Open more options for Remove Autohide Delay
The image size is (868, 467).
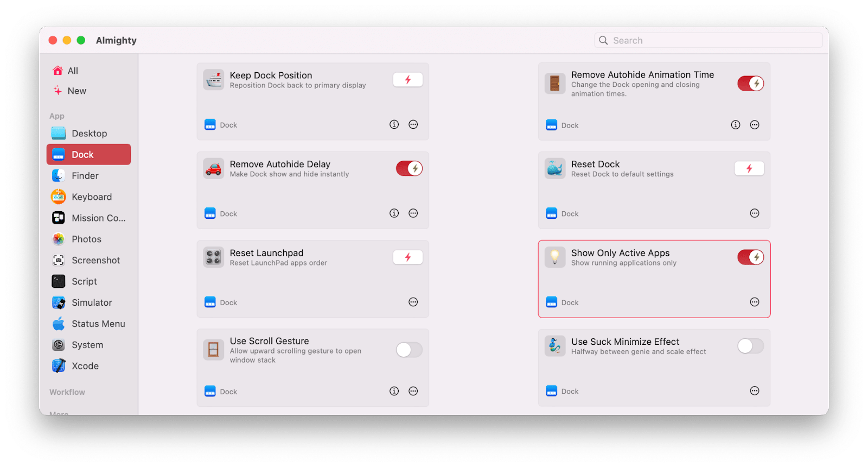(x=413, y=213)
